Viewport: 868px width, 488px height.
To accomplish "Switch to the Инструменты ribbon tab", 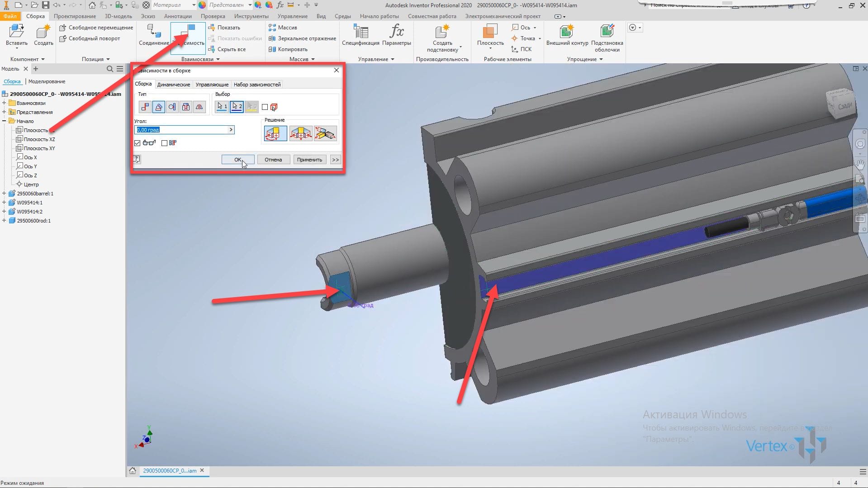I will click(x=251, y=16).
